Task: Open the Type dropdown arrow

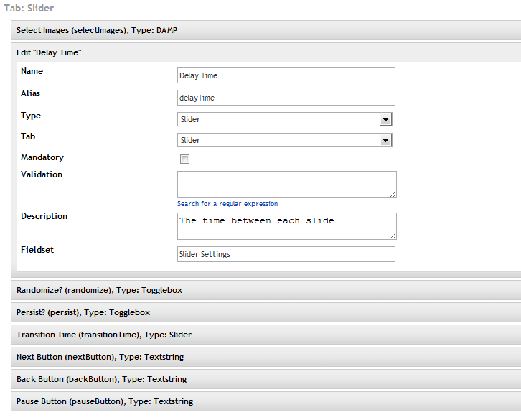Action: click(x=385, y=119)
